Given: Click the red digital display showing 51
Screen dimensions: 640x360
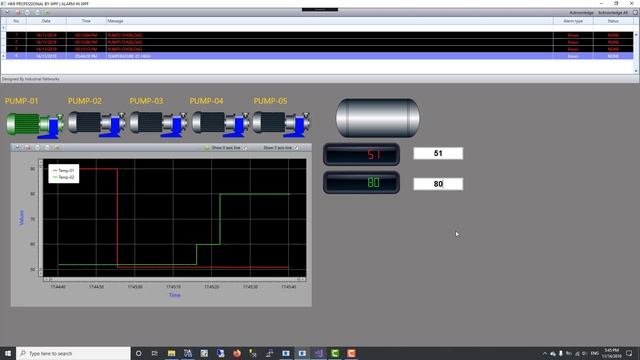Looking at the screenshot, I should tap(361, 154).
